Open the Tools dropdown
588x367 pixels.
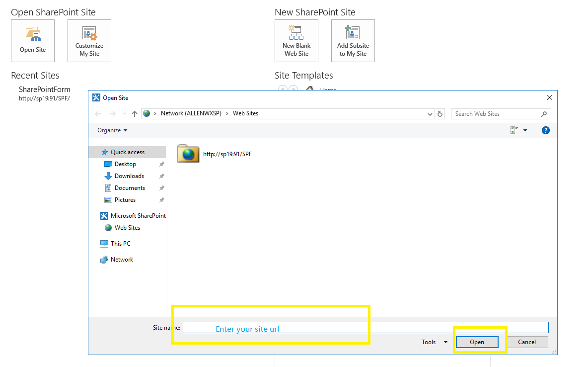click(x=434, y=342)
